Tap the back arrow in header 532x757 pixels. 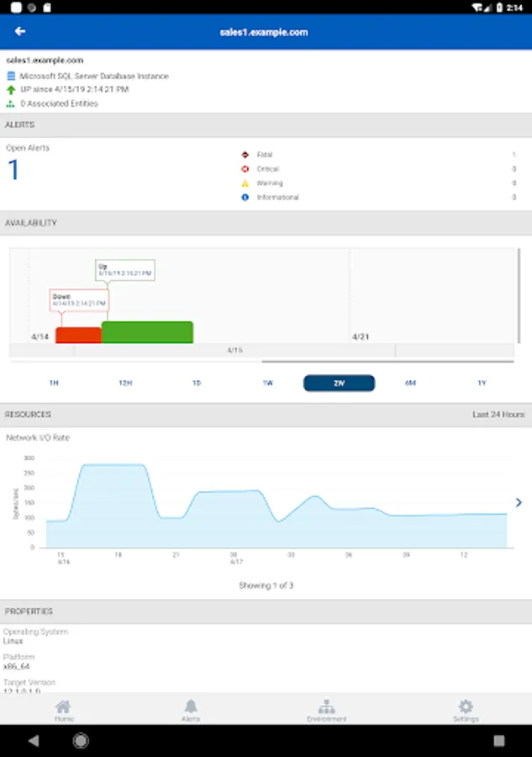click(20, 31)
